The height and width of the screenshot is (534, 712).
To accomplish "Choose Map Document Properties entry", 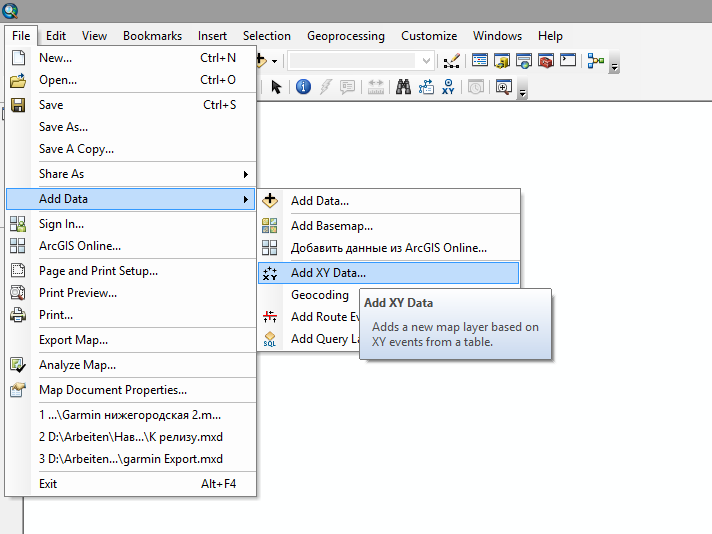I will (112, 390).
